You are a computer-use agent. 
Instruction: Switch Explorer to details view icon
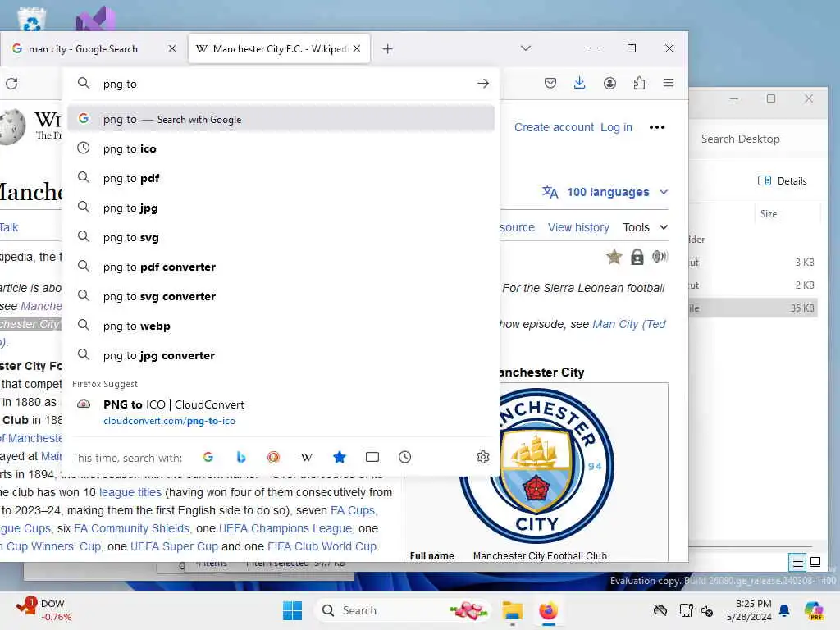click(x=797, y=563)
